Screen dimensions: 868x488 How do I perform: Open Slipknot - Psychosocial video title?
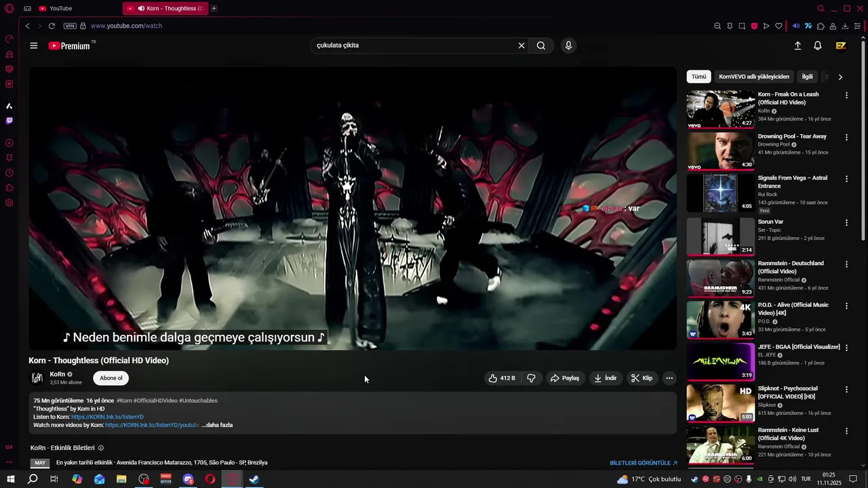click(x=787, y=392)
